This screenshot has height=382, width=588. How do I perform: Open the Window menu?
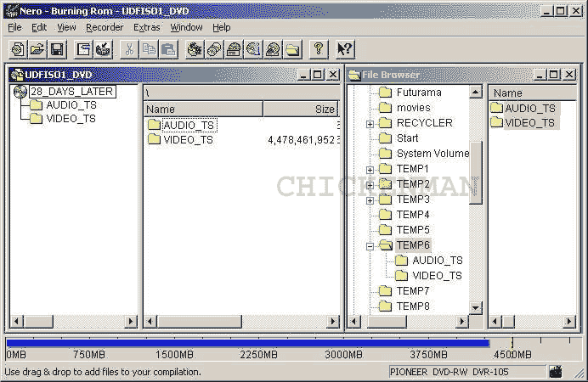186,27
